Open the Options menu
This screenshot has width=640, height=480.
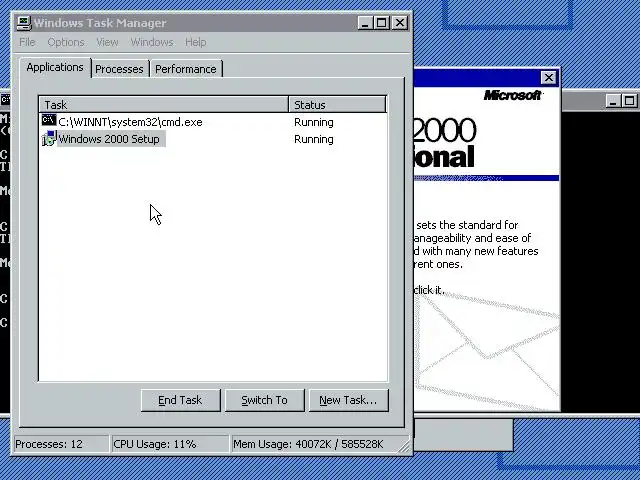pyautogui.click(x=66, y=42)
